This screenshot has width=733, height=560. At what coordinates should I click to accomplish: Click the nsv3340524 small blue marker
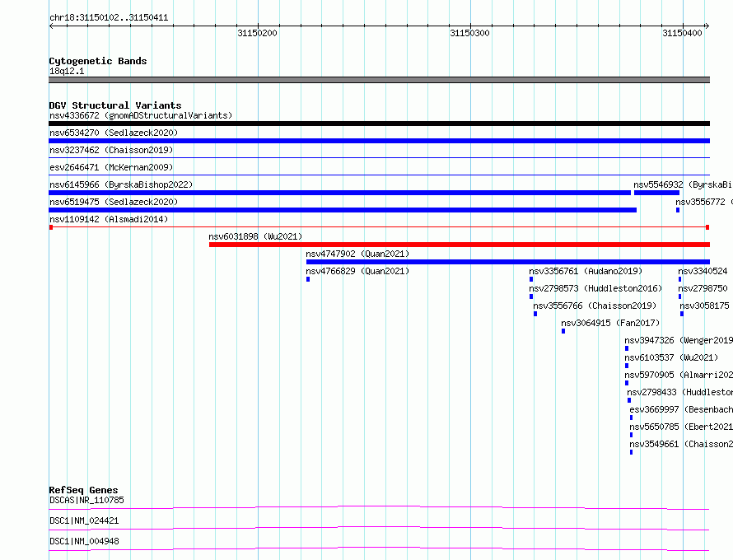point(680,279)
